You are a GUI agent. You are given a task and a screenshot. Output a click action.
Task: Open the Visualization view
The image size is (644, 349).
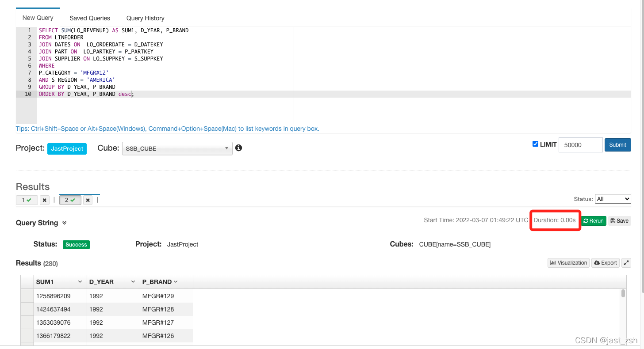pyautogui.click(x=568, y=263)
